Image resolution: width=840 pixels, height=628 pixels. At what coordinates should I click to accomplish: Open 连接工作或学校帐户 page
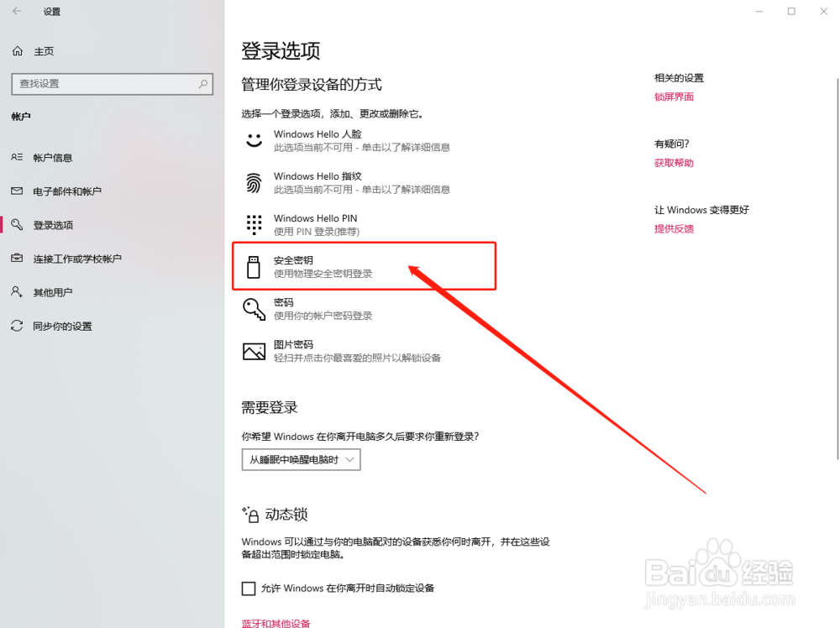click(x=77, y=259)
